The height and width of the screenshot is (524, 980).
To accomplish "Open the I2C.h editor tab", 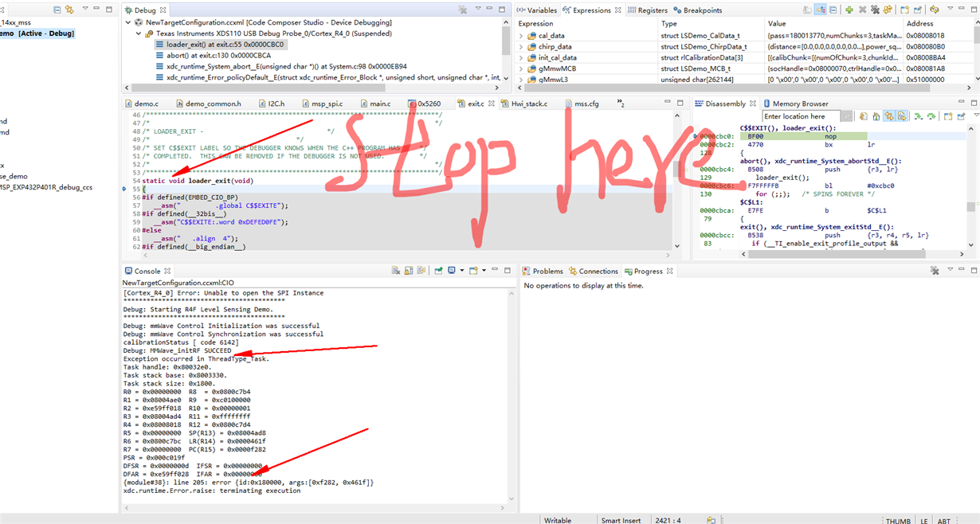I will 271,104.
